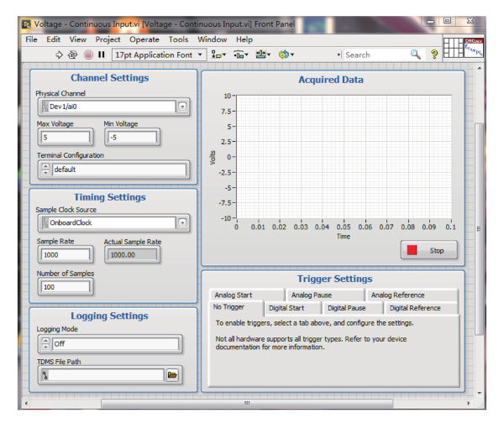The height and width of the screenshot is (428, 504).
Task: Click the Logging Mode stepper arrows
Action: click(x=45, y=344)
